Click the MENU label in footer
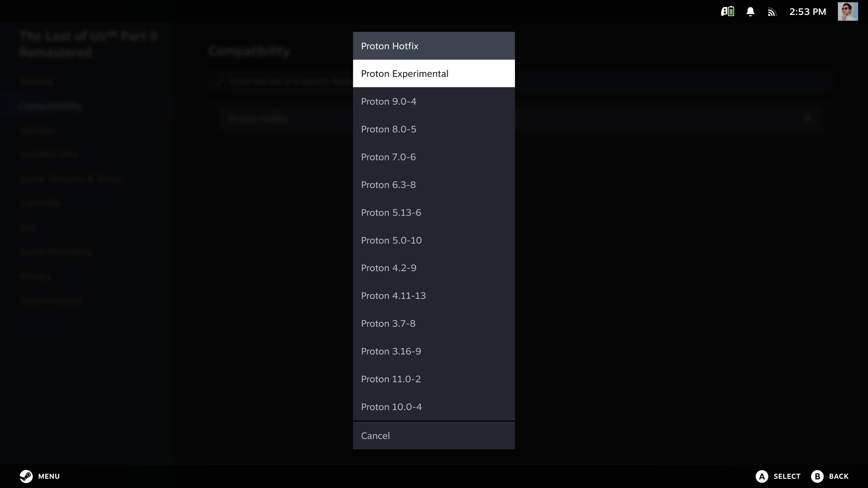The width and height of the screenshot is (868, 488). [49, 476]
